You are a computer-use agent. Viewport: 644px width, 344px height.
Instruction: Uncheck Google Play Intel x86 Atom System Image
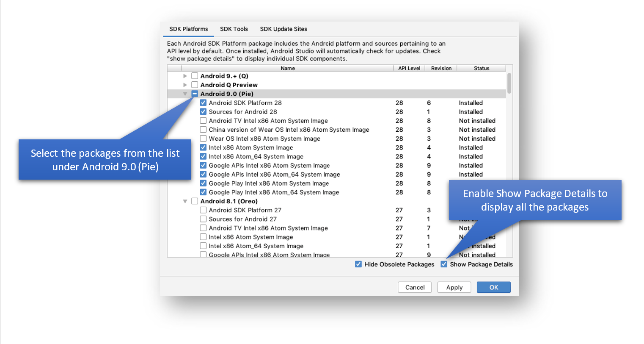click(203, 183)
